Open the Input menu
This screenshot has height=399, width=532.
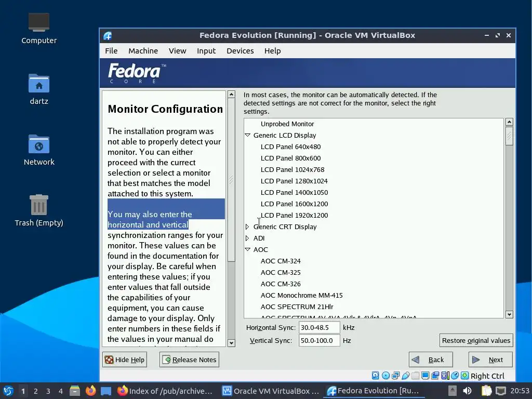click(x=206, y=51)
